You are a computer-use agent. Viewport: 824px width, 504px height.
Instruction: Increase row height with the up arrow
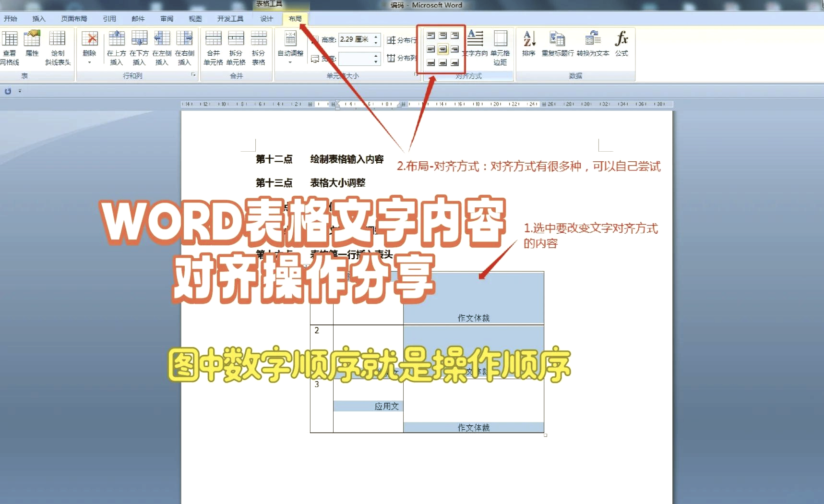376,36
